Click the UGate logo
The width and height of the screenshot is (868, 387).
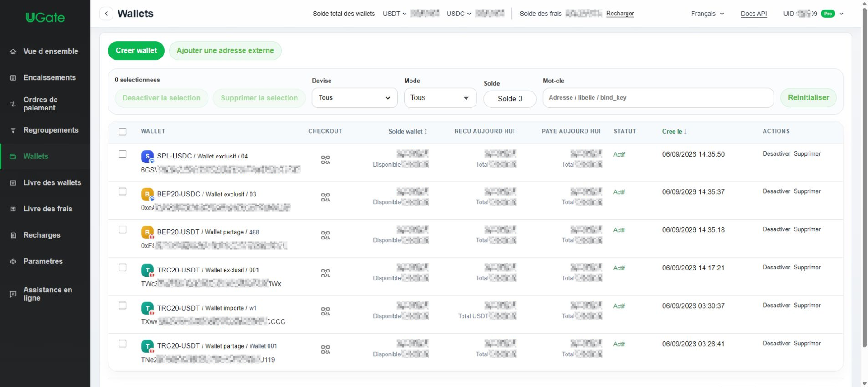[45, 18]
